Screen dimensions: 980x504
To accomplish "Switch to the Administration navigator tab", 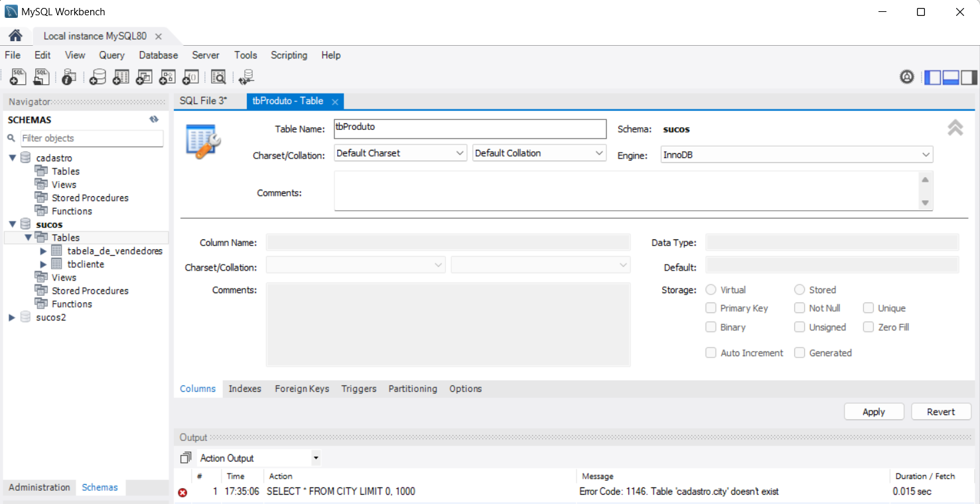I will pyautogui.click(x=39, y=487).
